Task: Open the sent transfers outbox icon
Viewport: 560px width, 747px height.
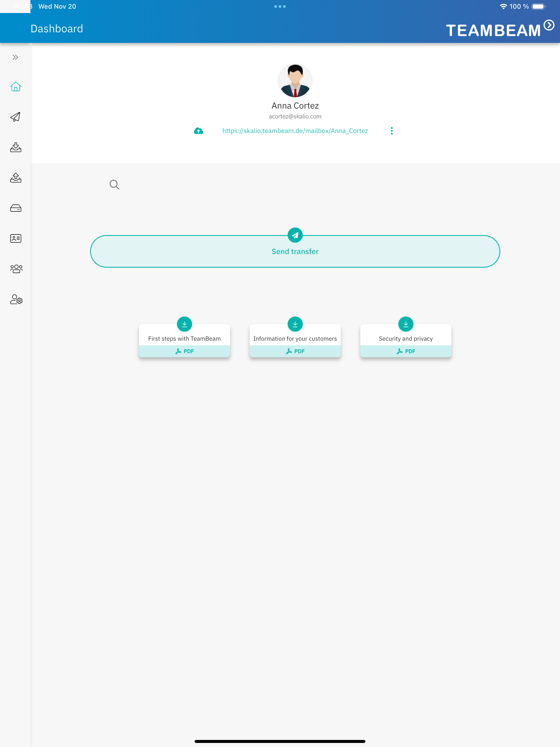Action: [15, 178]
